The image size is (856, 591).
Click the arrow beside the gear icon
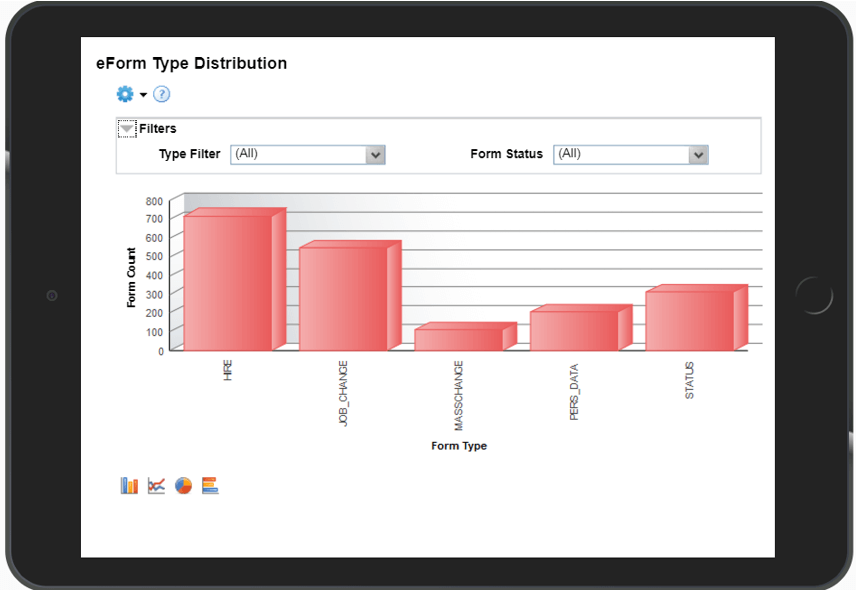144,95
